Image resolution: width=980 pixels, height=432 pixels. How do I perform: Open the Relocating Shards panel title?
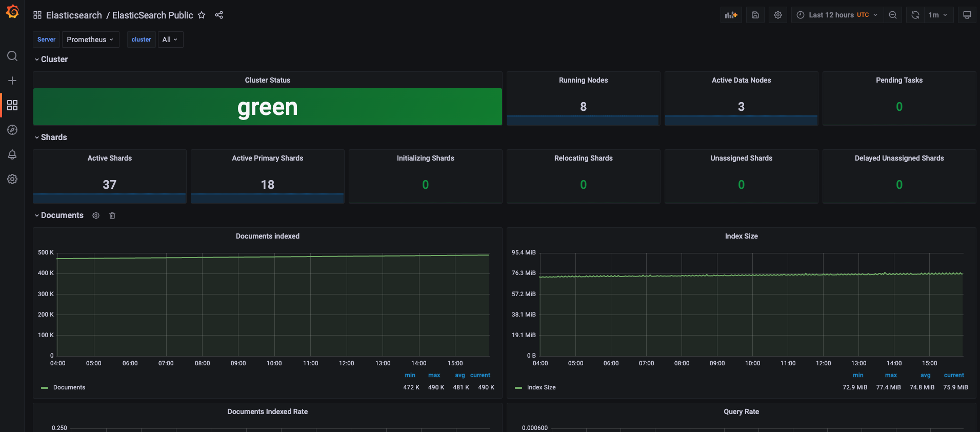pos(584,158)
